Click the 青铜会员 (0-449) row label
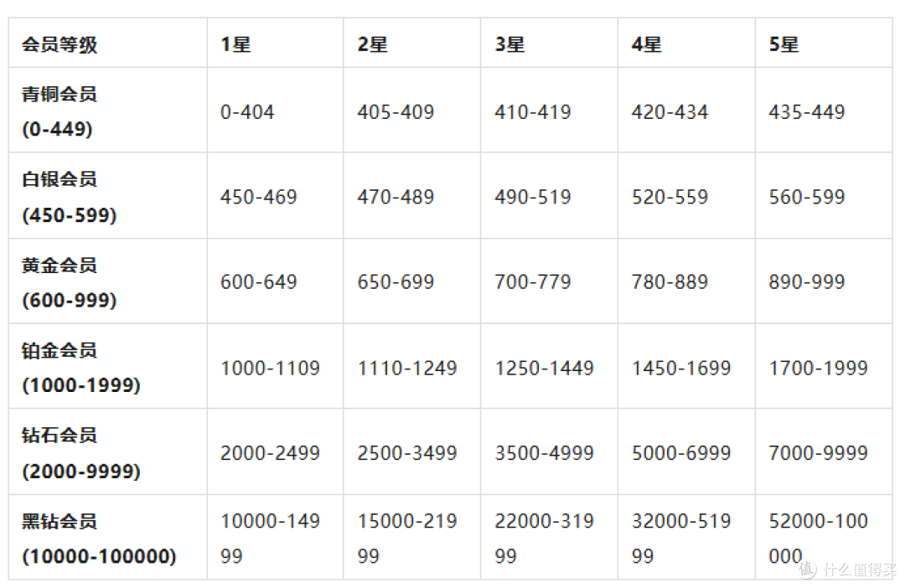Viewport: 905px width, 588px height. tap(108, 111)
